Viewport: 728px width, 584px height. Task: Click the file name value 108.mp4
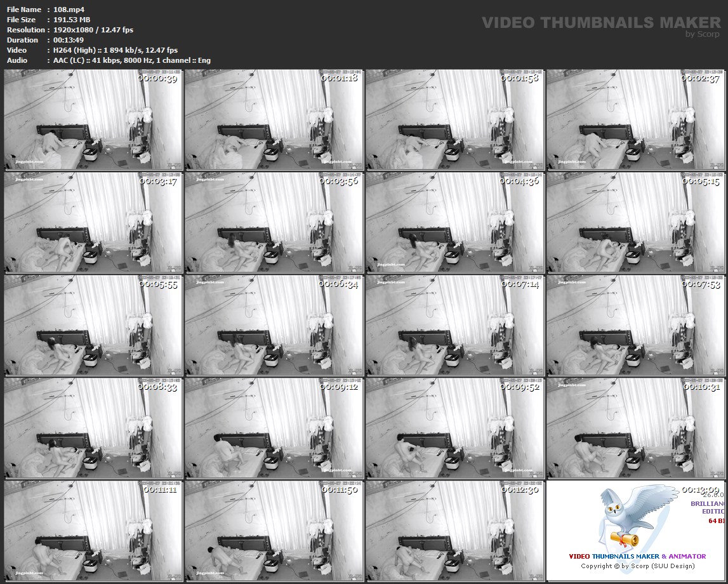click(69, 10)
